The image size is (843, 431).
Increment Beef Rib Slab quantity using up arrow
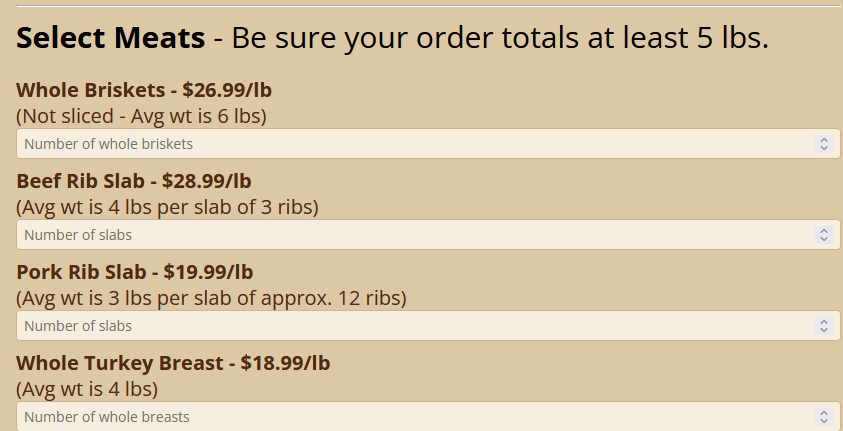tap(824, 231)
